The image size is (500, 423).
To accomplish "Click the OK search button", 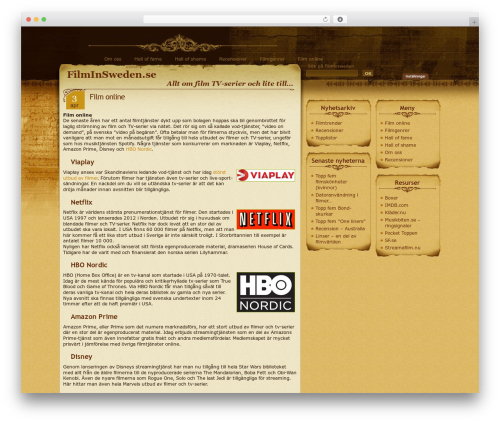I will tap(368, 73).
